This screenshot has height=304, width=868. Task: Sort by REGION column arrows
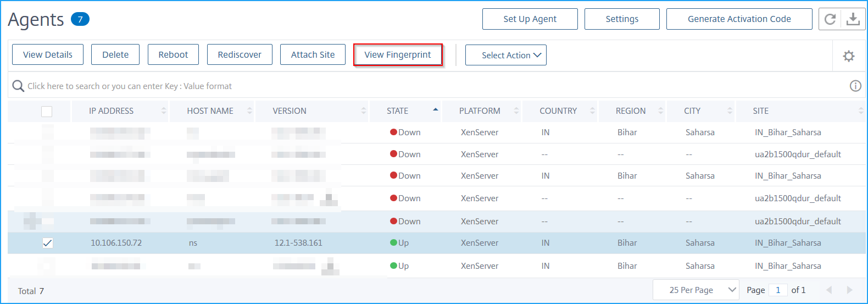pos(661,111)
